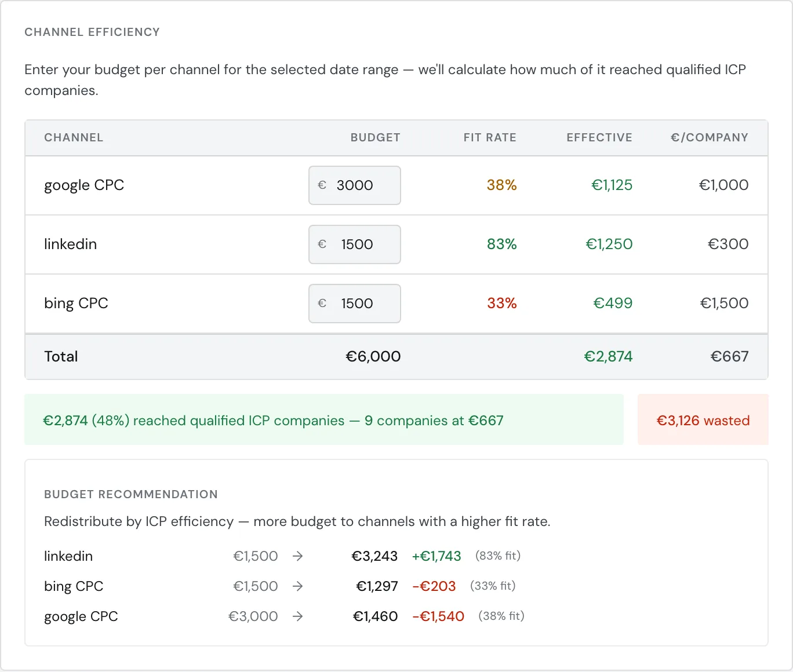The image size is (793, 672).
Task: Click the €499 effective value
Action: [x=613, y=304]
